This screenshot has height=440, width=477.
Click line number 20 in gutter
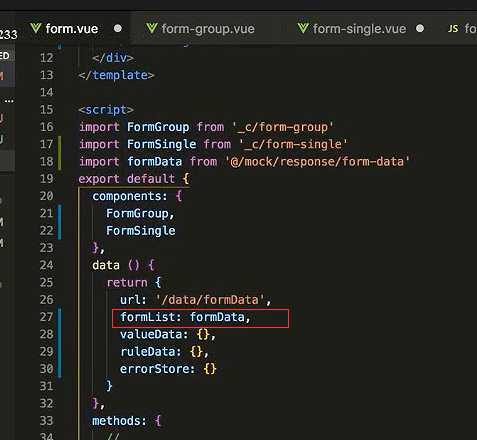tap(47, 196)
